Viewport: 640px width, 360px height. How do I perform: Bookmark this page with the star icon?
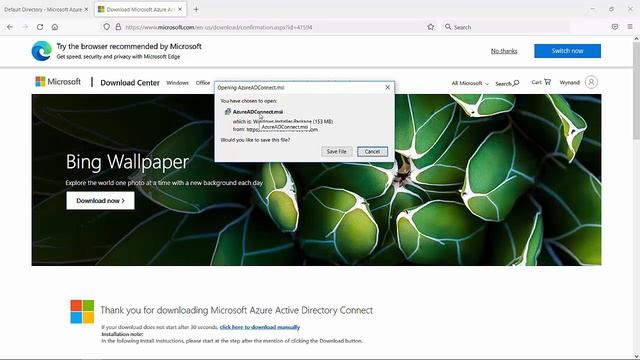[x=430, y=27]
